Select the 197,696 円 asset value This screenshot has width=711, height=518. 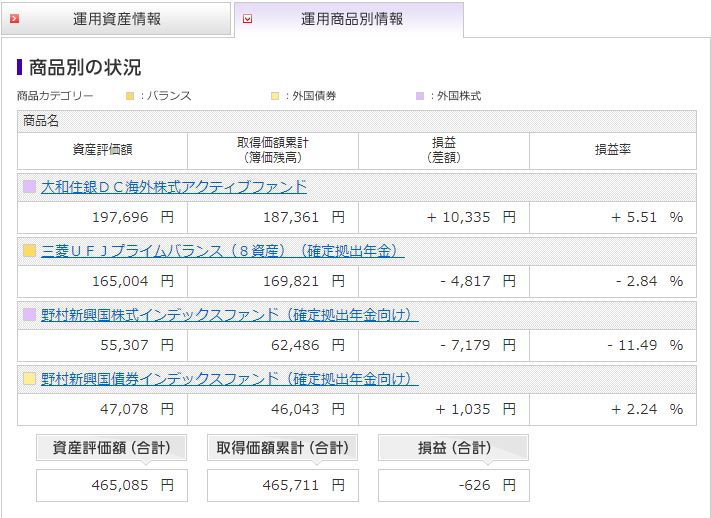pyautogui.click(x=133, y=217)
